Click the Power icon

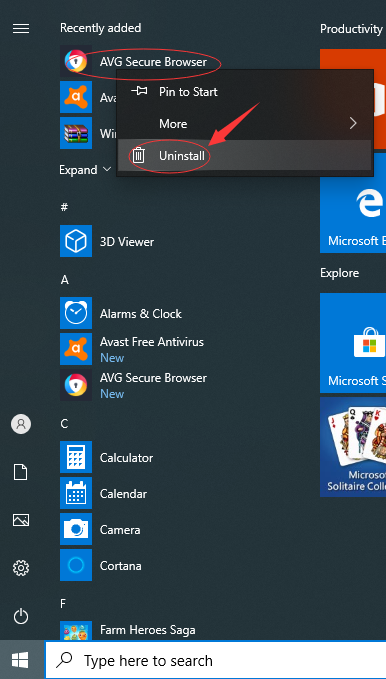(x=21, y=616)
